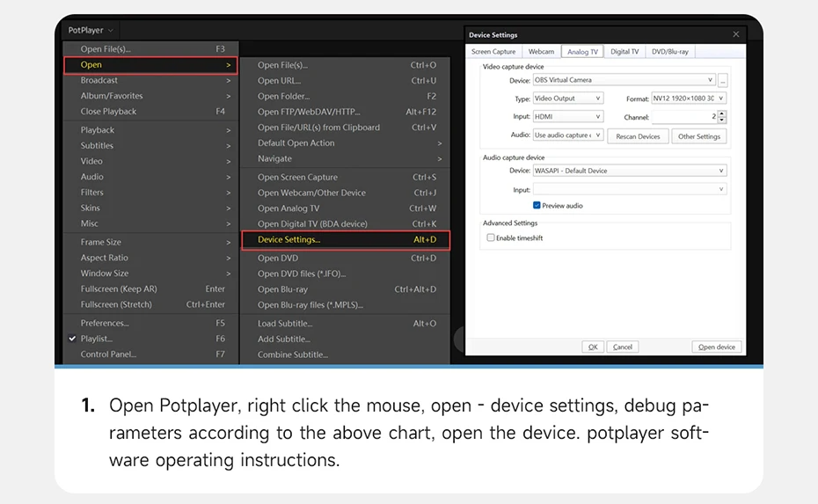Select Open Blu-ray files (*.MPLS)...
Screen dimensions: 818x504
pos(346,305)
